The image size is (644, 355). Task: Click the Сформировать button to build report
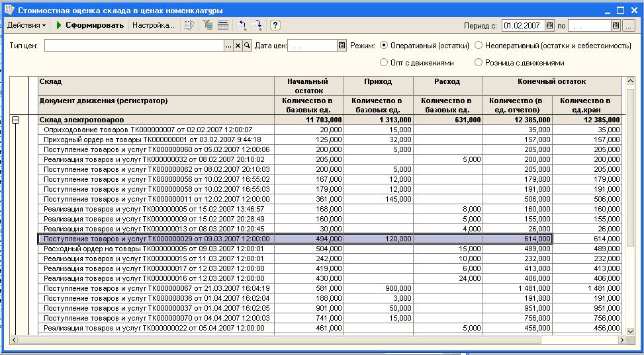(x=90, y=25)
